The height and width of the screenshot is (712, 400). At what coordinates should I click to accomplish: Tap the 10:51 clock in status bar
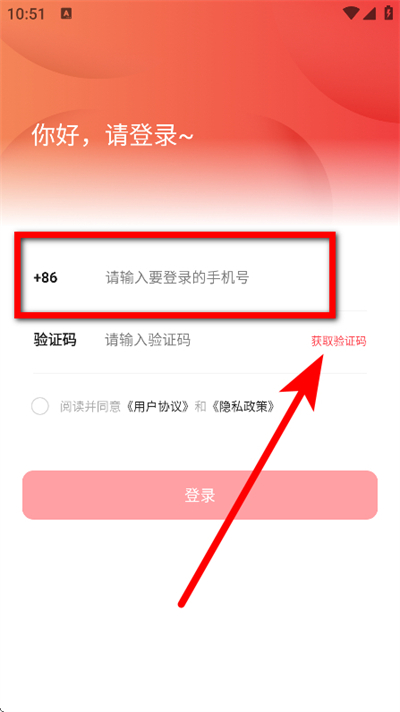click(26, 14)
